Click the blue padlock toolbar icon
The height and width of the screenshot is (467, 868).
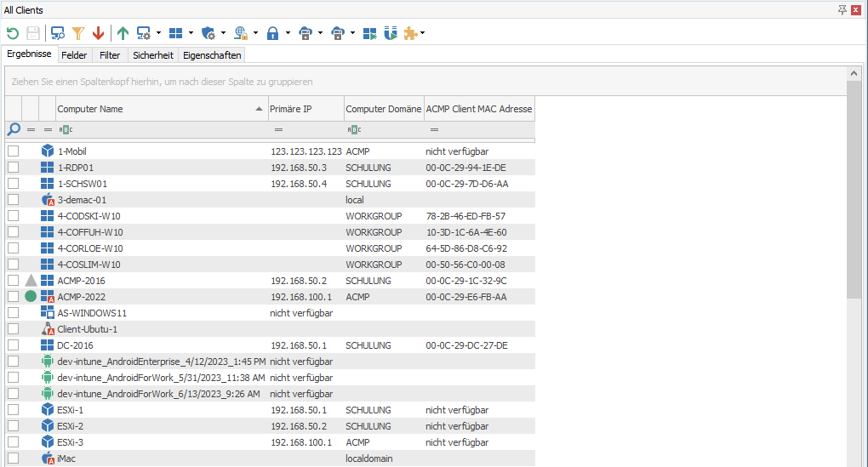click(x=272, y=33)
